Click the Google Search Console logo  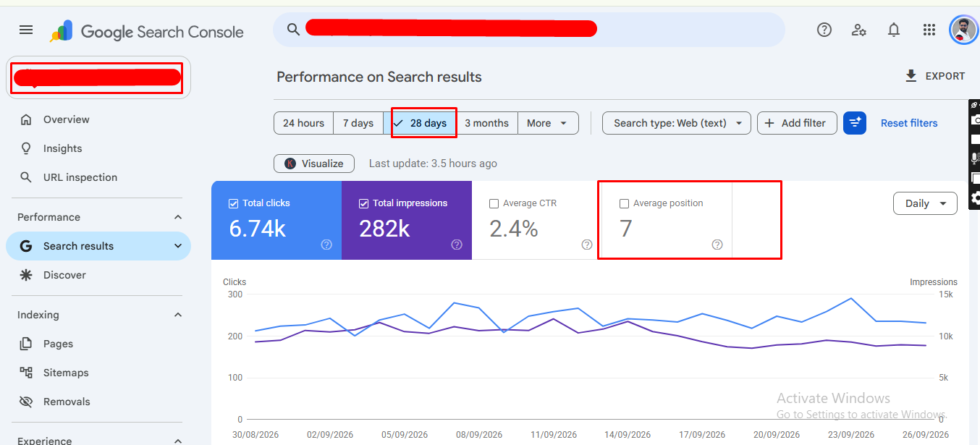(x=147, y=31)
